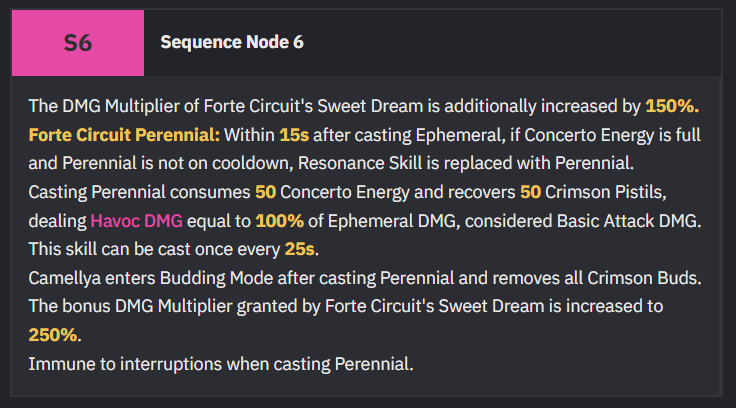Select the Sequence Node 6 title
Viewport: 736px width, 408px height.
(232, 42)
